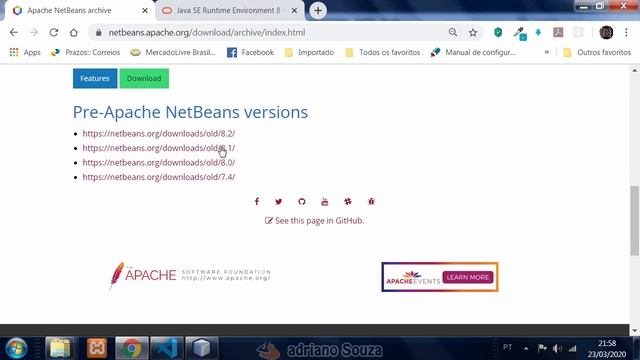The height and width of the screenshot is (360, 640).
Task: Click the scrollbar up arrow
Action: (634, 71)
